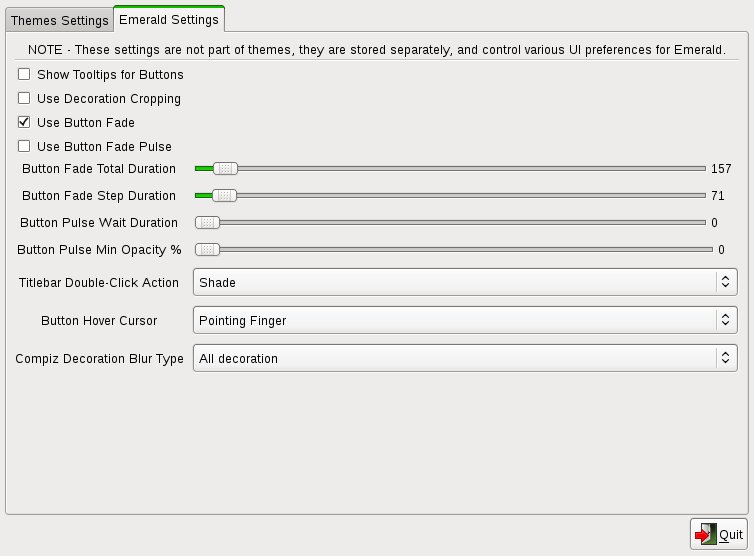Select the Emerald Settings tab
Screen dimensions: 754x556
point(169,19)
